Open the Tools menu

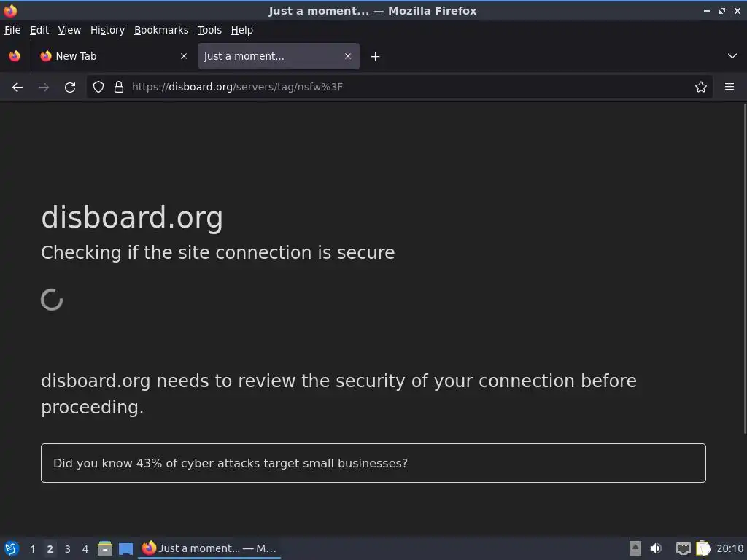(209, 30)
